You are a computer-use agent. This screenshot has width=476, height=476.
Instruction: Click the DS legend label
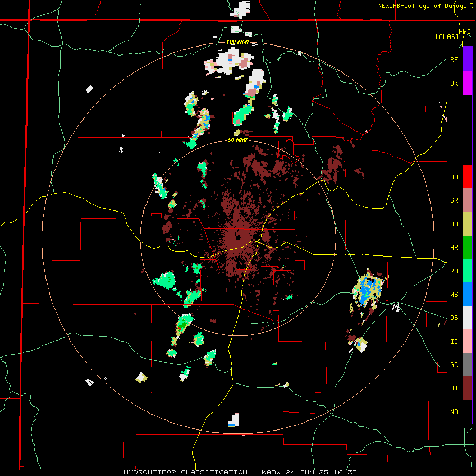point(454,318)
